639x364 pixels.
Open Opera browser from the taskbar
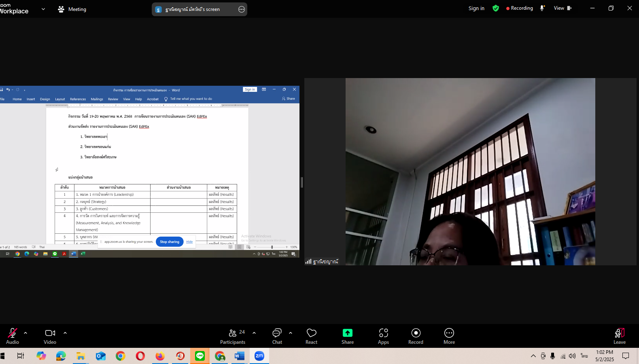(x=140, y=356)
